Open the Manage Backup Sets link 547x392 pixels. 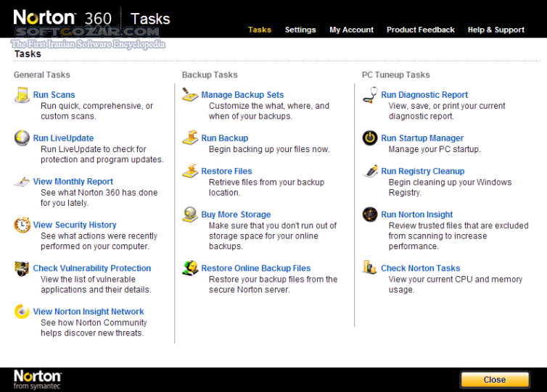[242, 95]
